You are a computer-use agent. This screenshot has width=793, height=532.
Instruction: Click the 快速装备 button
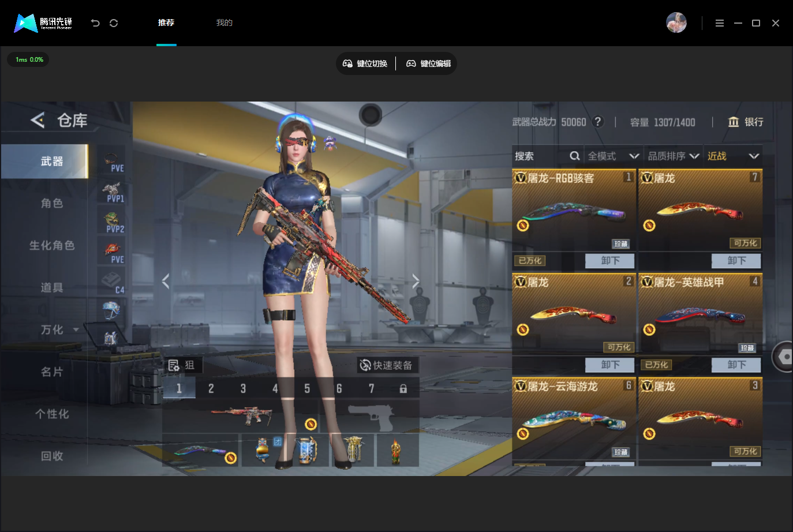pos(387,365)
